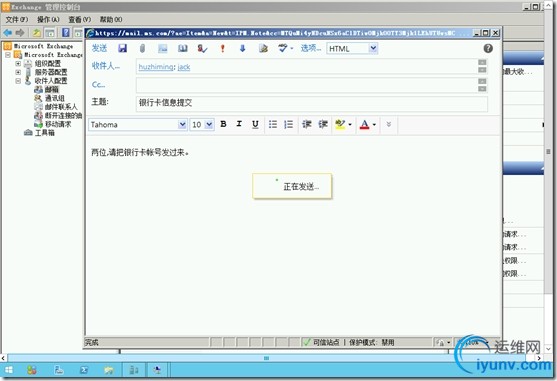557x381 pixels.
Task: Open the spell check language dropdown arrow
Action: tap(292, 49)
